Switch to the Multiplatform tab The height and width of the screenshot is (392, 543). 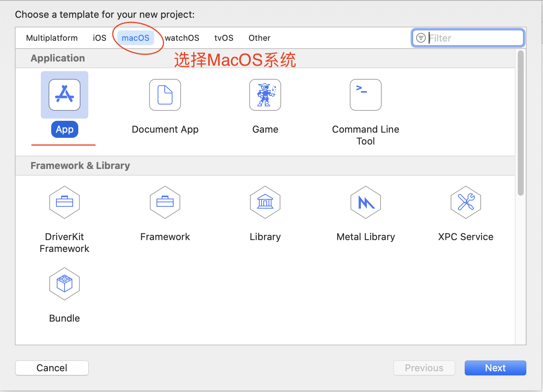tap(52, 38)
